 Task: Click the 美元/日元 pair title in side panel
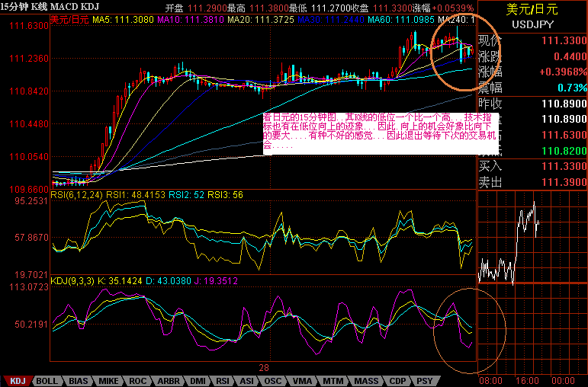532,10
